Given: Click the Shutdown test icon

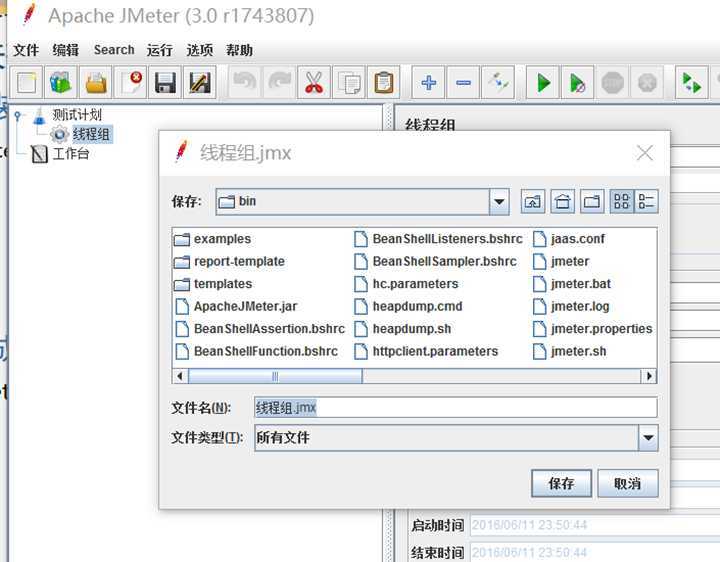Looking at the screenshot, I should tap(647, 83).
